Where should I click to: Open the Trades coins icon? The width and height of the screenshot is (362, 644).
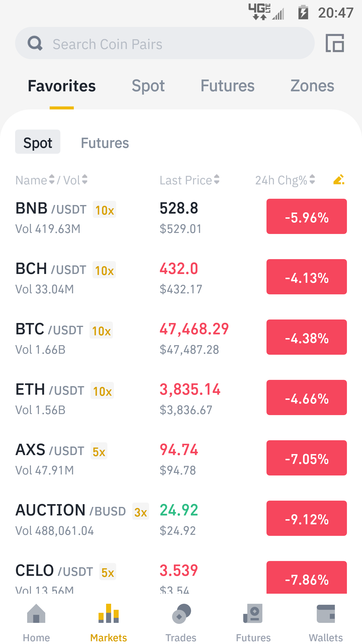pos(181,614)
